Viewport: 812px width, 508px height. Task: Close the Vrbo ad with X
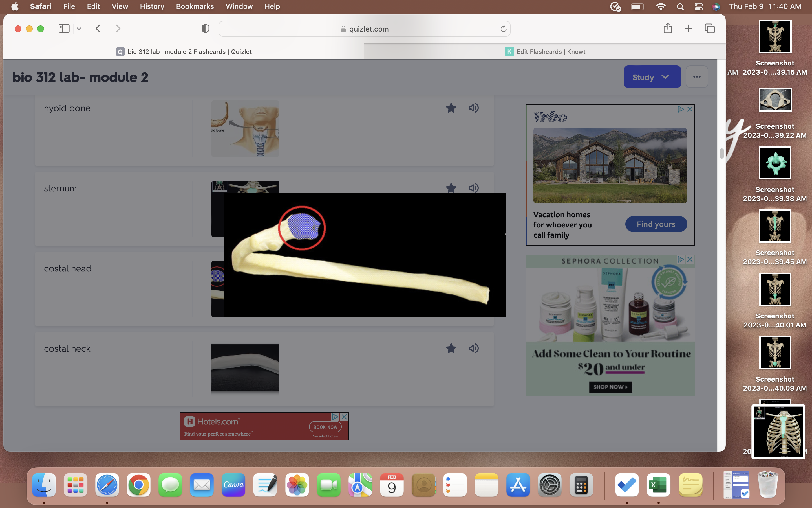pos(690,109)
